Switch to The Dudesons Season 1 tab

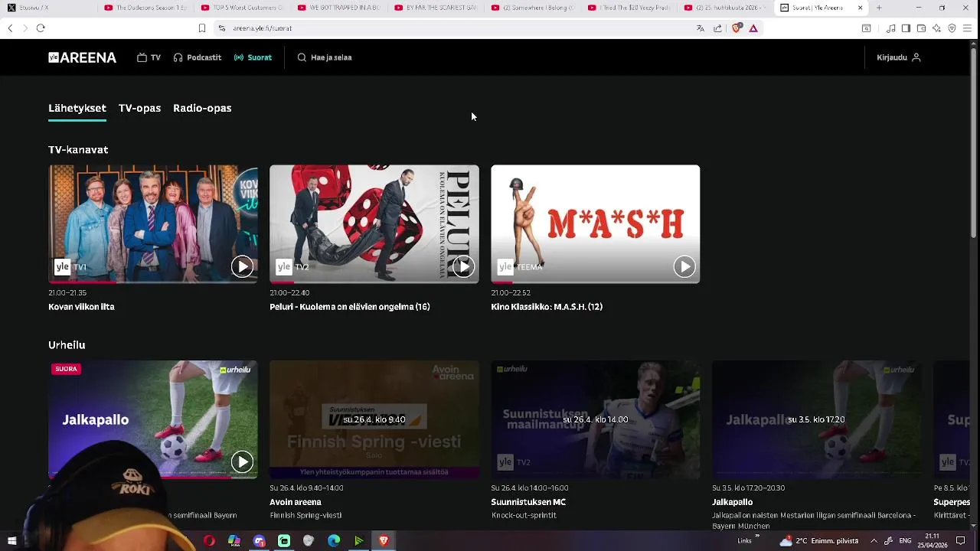tap(145, 8)
